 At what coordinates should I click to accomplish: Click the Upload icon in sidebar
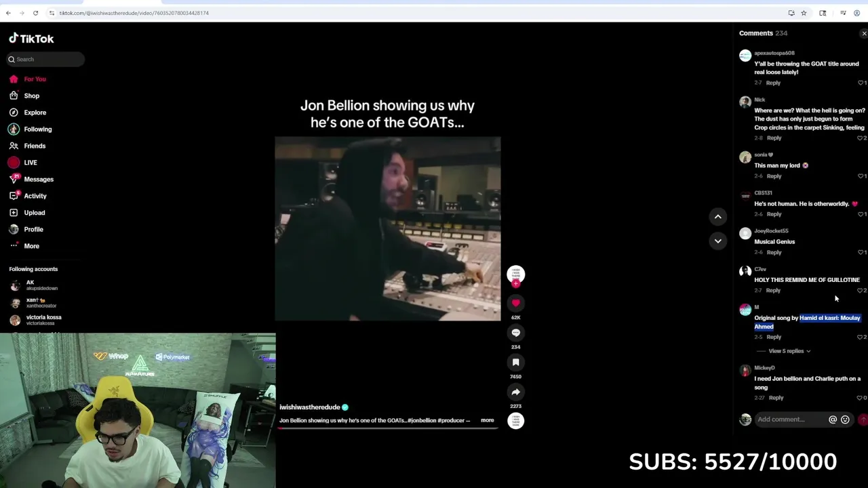click(x=14, y=213)
